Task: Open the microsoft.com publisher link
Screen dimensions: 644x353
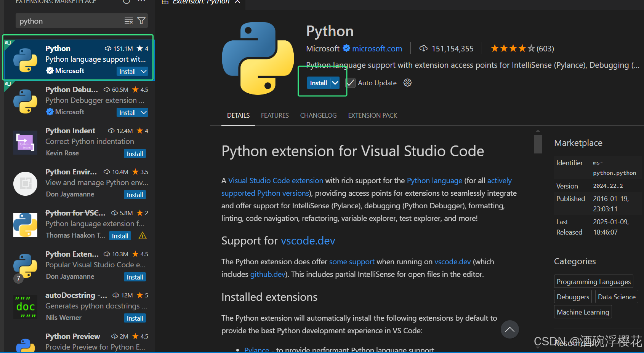Action: 377,49
